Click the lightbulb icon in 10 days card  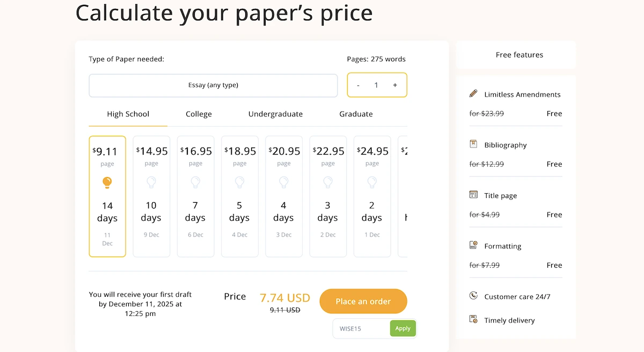pyautogui.click(x=151, y=183)
